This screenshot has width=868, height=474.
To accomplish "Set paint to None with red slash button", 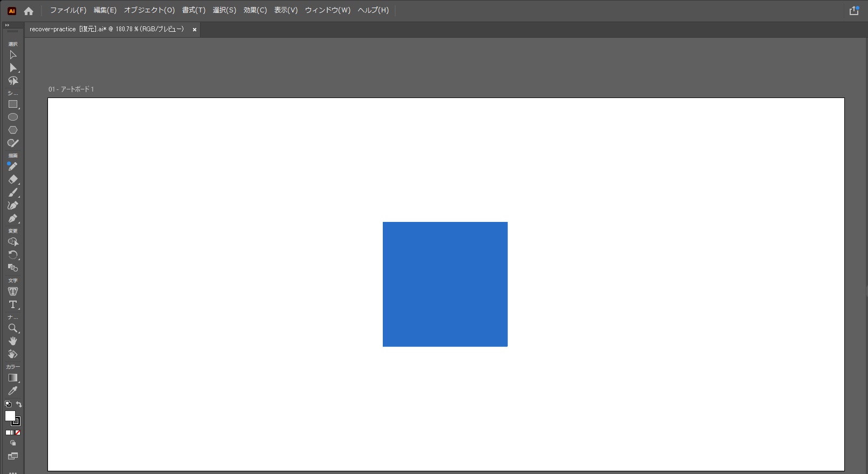I will tap(18, 433).
